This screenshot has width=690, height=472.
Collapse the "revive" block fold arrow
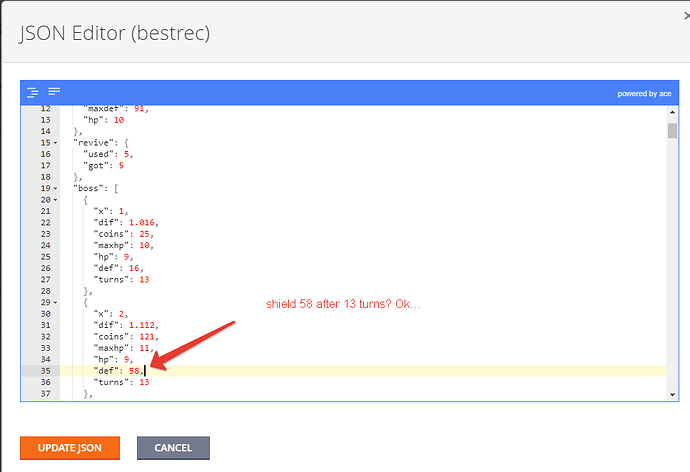(x=56, y=143)
